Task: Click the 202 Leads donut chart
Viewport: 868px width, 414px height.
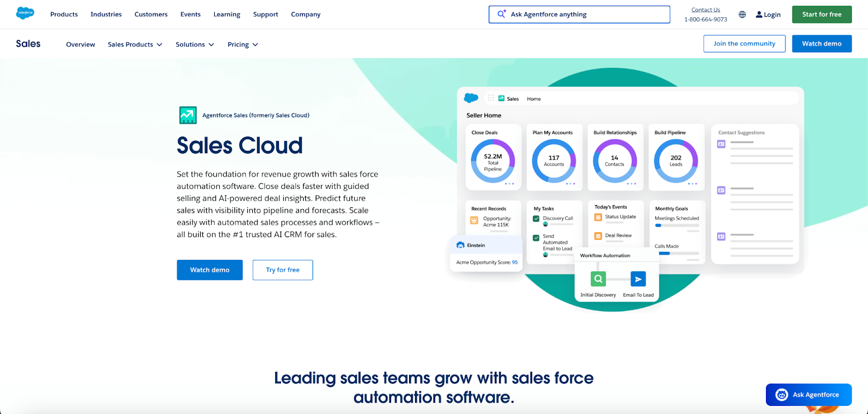Action: click(676, 161)
